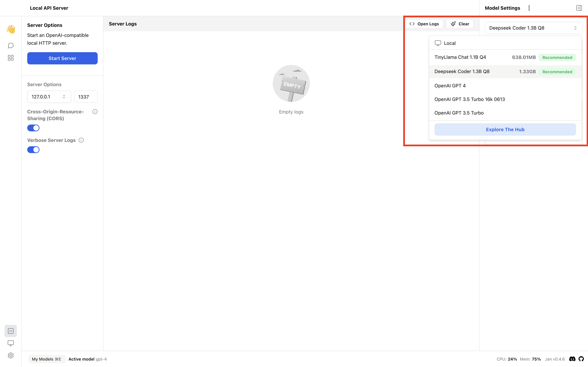Open the Hub grid icon in sidebar
Image resolution: width=588 pixels, height=367 pixels.
coord(11,58)
